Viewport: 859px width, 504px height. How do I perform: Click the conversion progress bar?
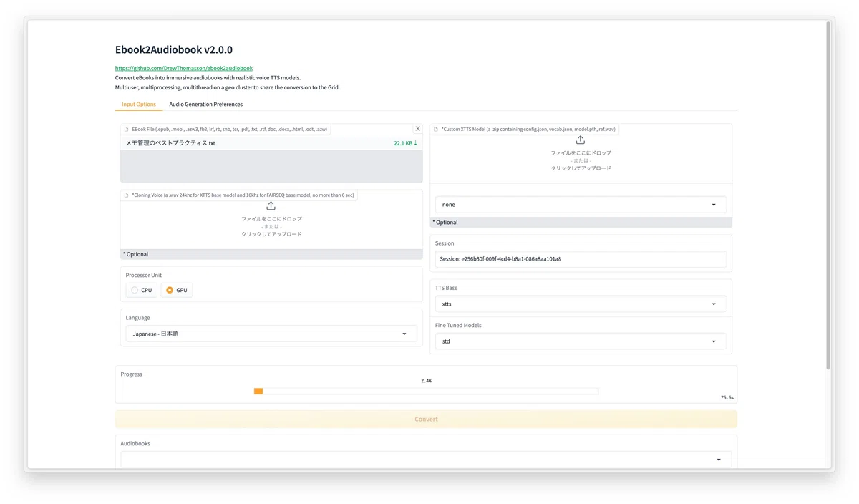[x=426, y=391]
